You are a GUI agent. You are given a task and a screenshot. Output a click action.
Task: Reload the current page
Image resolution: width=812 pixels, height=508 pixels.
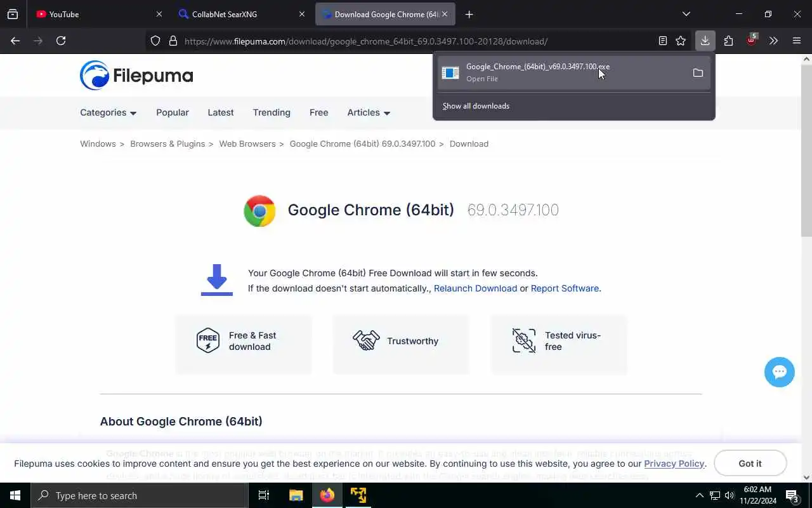pos(61,41)
